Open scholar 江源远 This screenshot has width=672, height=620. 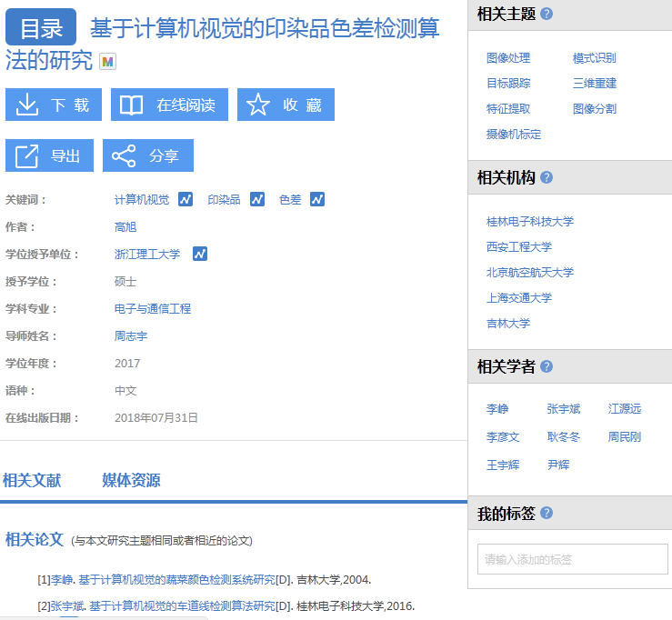(625, 409)
